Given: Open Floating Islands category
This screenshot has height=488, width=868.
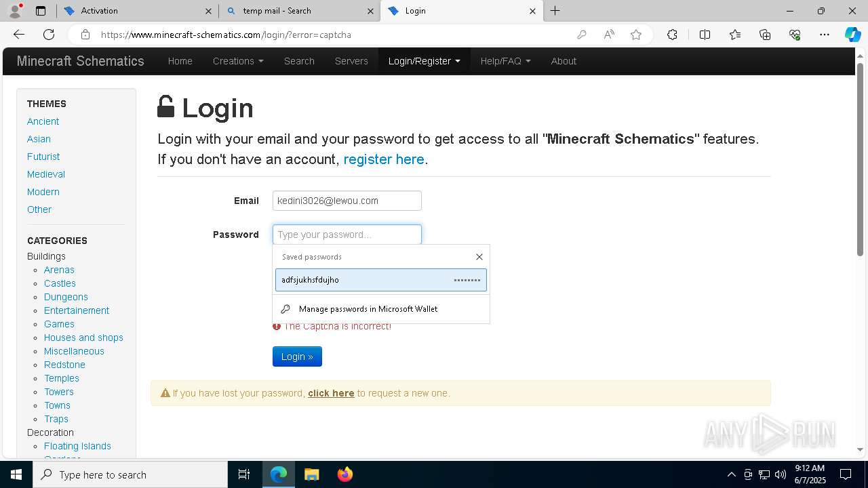Looking at the screenshot, I should pos(77,446).
